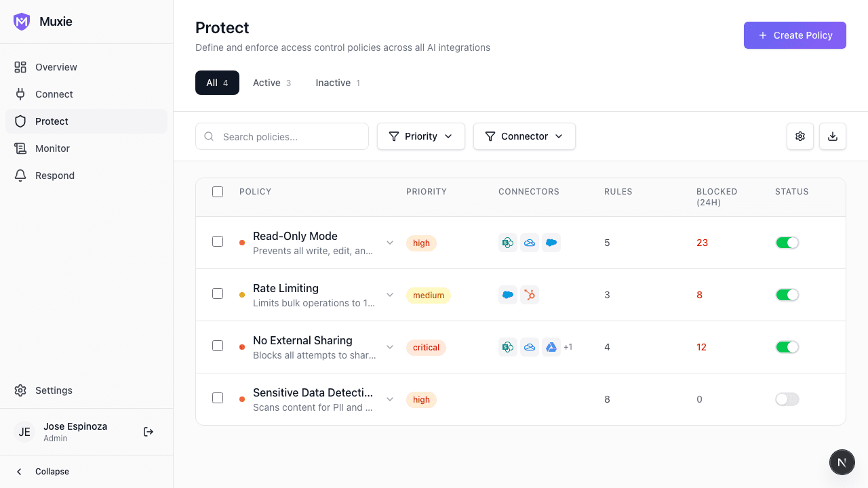Open the SharePoint connector icon on Read-Only Mode
The width and height of the screenshot is (868, 488).
point(508,242)
